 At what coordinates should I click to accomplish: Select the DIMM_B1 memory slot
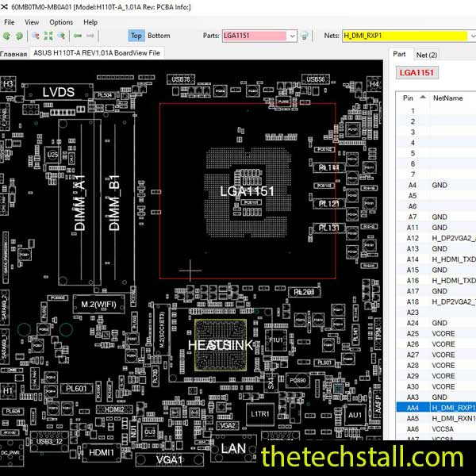[x=114, y=202]
